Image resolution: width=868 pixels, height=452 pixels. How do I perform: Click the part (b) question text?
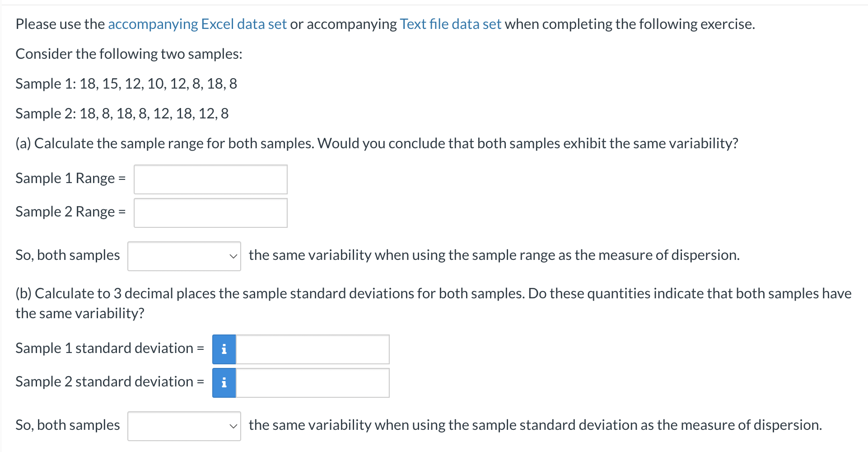(434, 303)
